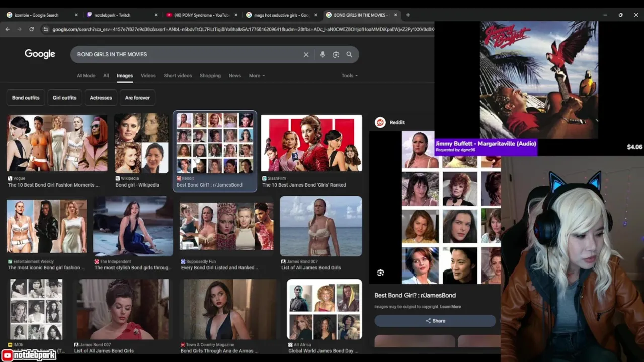This screenshot has height=362, width=644.
Task: Open the List of All James Bond Girls beach thumbnail
Action: tap(321, 226)
